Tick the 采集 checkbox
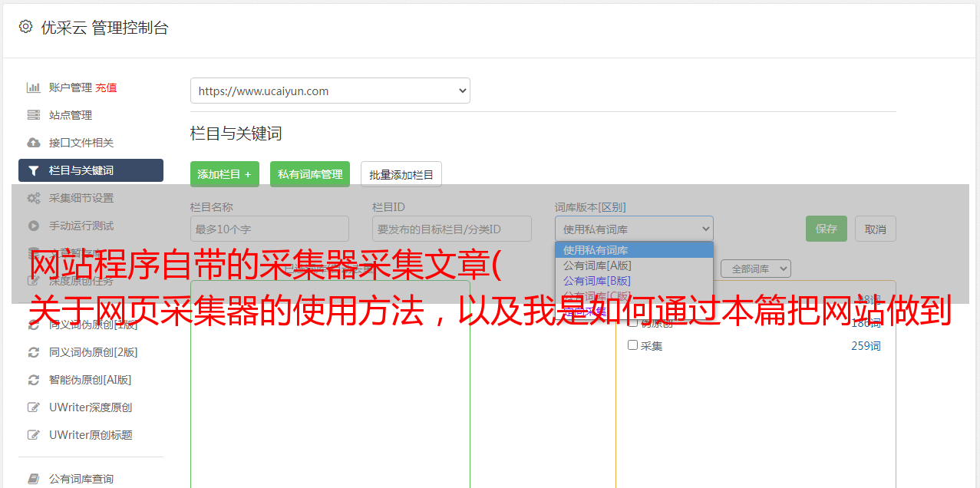This screenshot has width=980, height=488. 633,345
